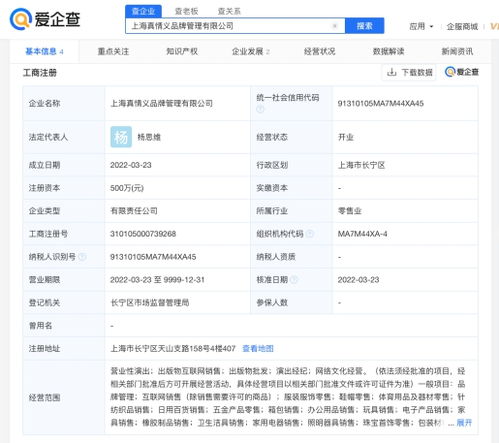Click the 上海市长宁区 district value
This screenshot has height=443, width=499.
(361, 165)
